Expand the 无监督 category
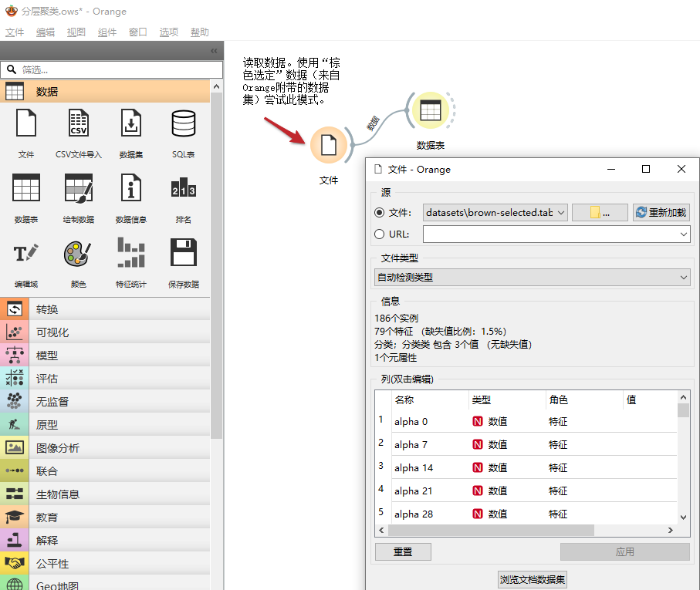Image resolution: width=700 pixels, height=590 pixels. click(105, 402)
